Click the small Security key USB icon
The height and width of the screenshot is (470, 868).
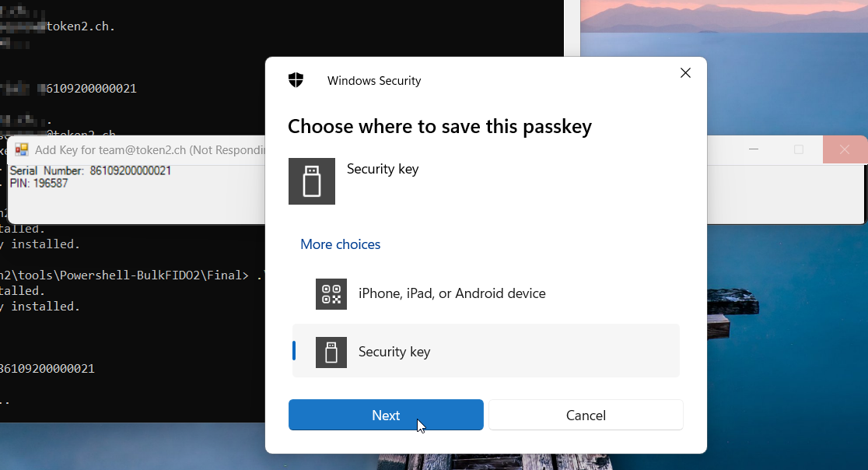pos(331,352)
